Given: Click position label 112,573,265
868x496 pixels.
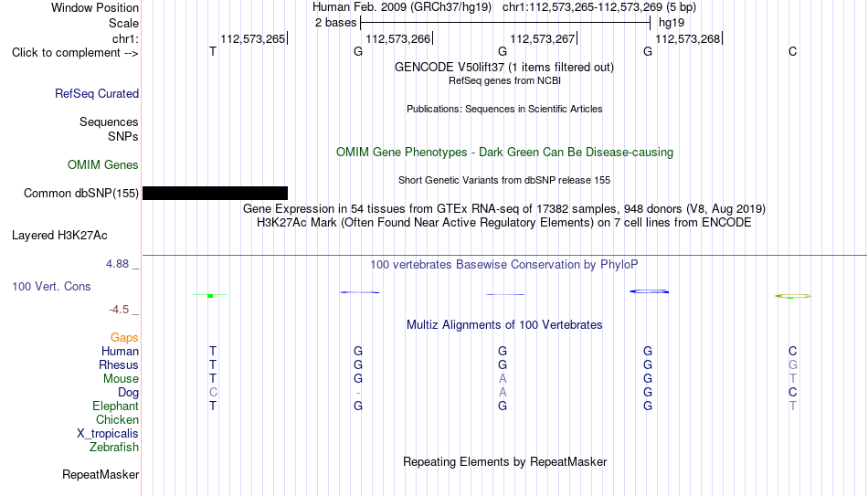Looking at the screenshot, I should (x=253, y=38).
